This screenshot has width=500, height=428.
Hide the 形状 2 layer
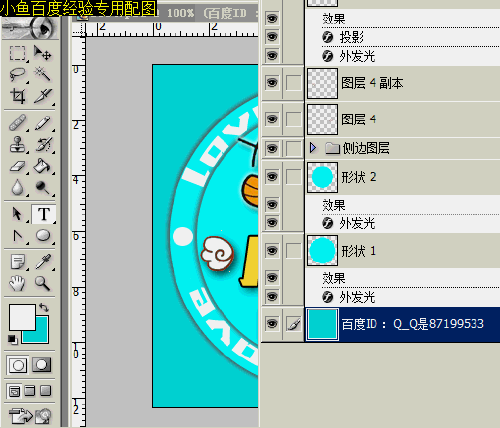coord(272,177)
